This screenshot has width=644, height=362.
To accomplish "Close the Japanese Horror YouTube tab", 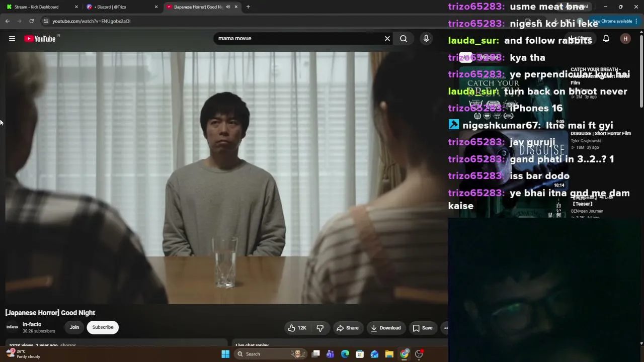I will 236,7.
